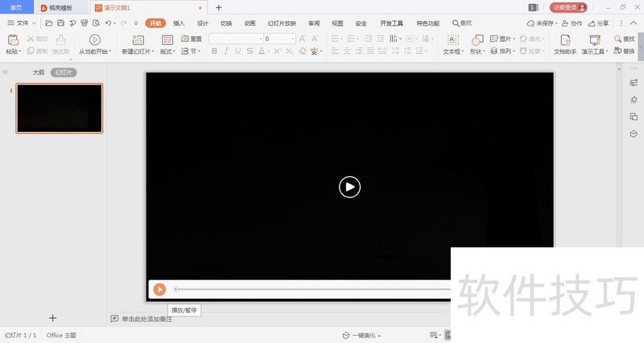Play video with center play button
Screen dimensions: 644x343
pyautogui.click(x=349, y=187)
